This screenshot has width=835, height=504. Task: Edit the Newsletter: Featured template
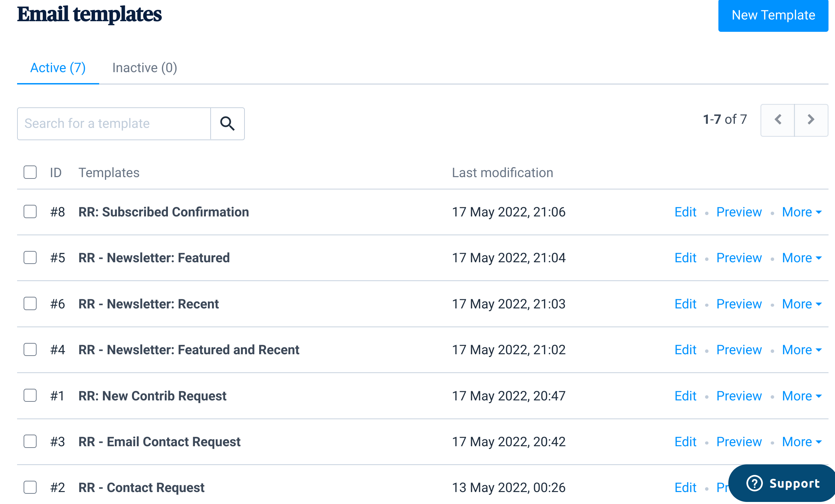[685, 258]
